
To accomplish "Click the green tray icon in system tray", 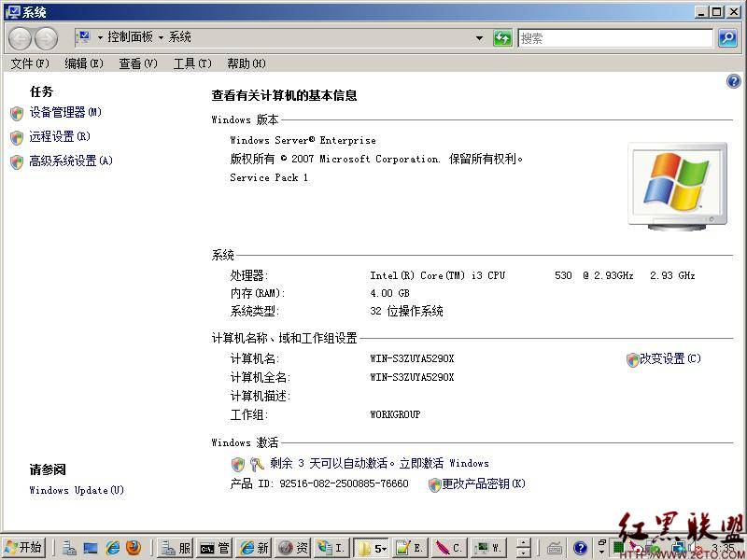I will coord(618,548).
